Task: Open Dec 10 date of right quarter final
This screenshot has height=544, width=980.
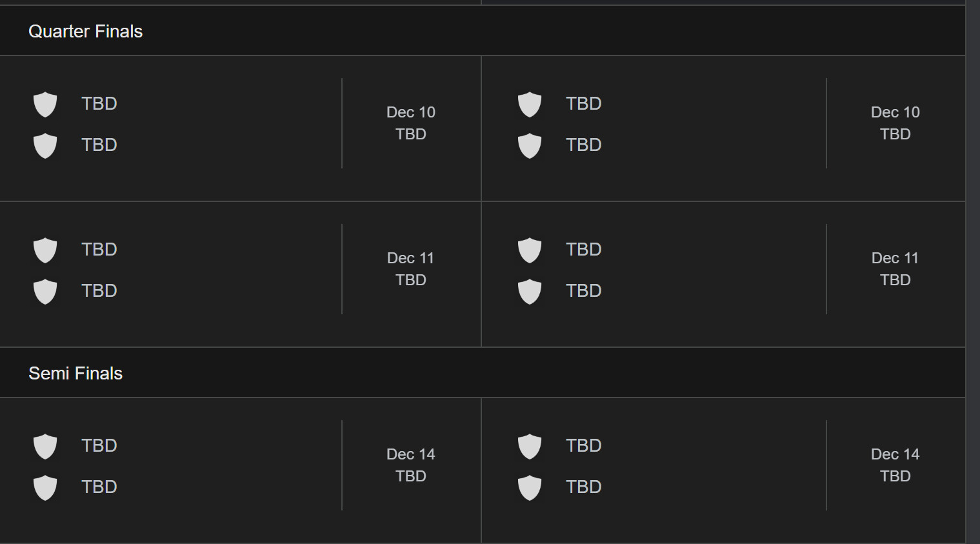Action: (895, 112)
